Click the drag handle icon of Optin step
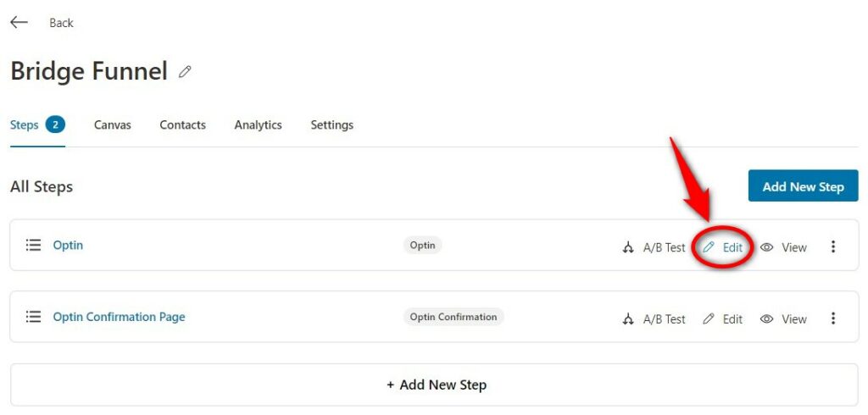 [33, 245]
